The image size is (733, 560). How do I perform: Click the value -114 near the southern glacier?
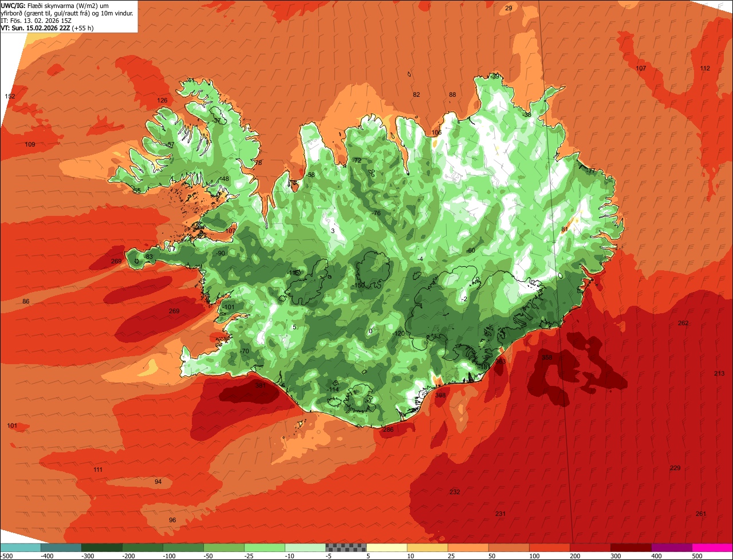[333, 389]
